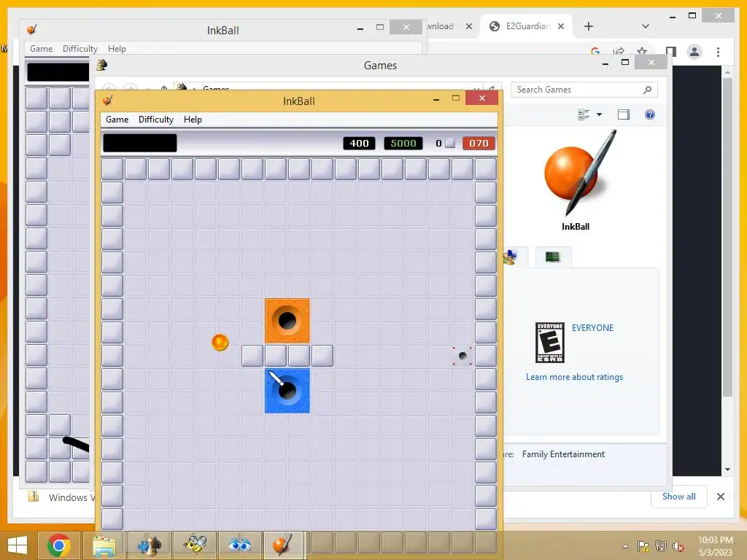Click the InkBall game name label in Games
The height and width of the screenshot is (560, 747).
(576, 227)
